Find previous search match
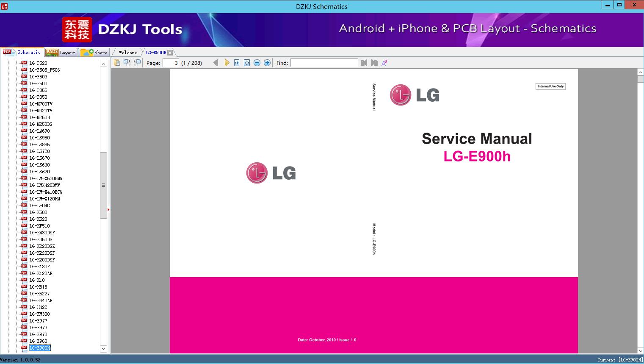 tap(364, 63)
